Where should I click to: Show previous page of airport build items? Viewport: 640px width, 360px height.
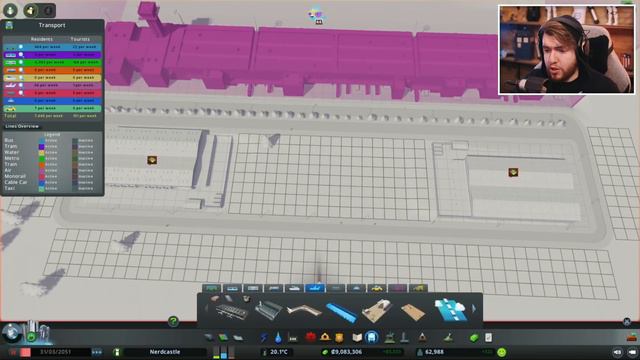pos(206,309)
